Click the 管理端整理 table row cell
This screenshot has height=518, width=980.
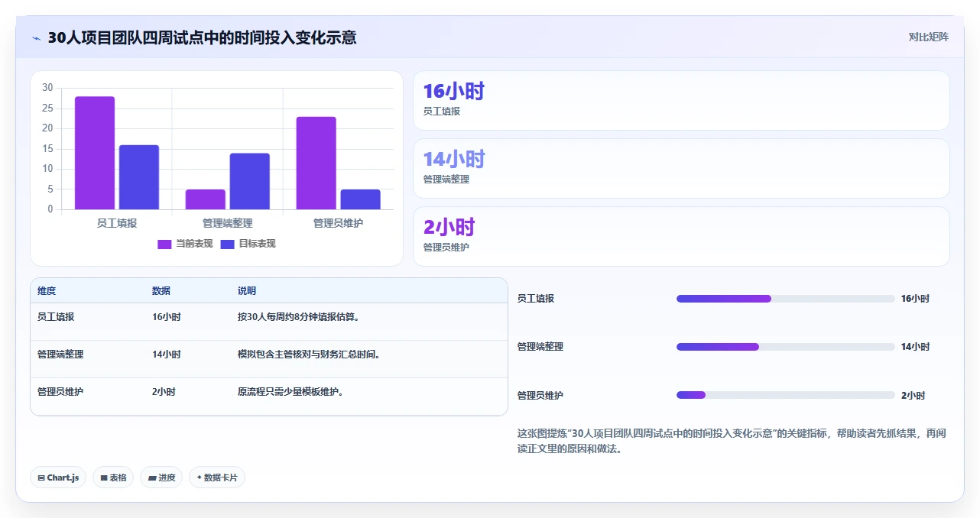coord(60,355)
